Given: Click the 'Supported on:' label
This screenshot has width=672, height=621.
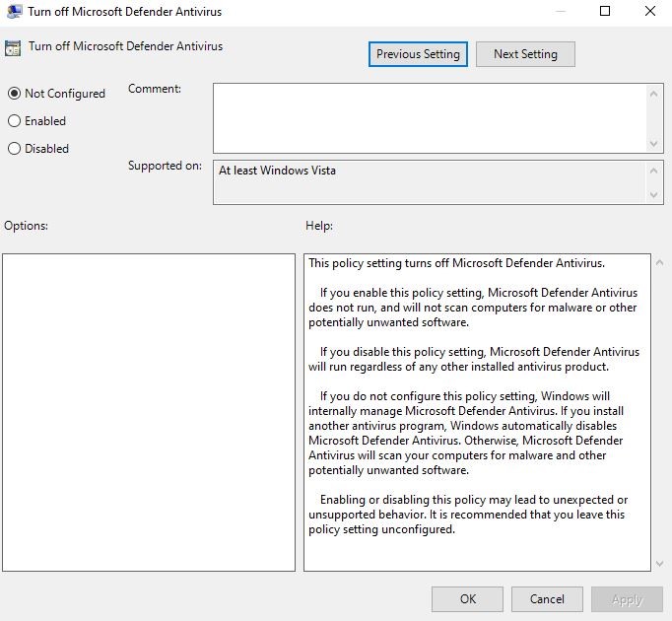Looking at the screenshot, I should tap(165, 166).
